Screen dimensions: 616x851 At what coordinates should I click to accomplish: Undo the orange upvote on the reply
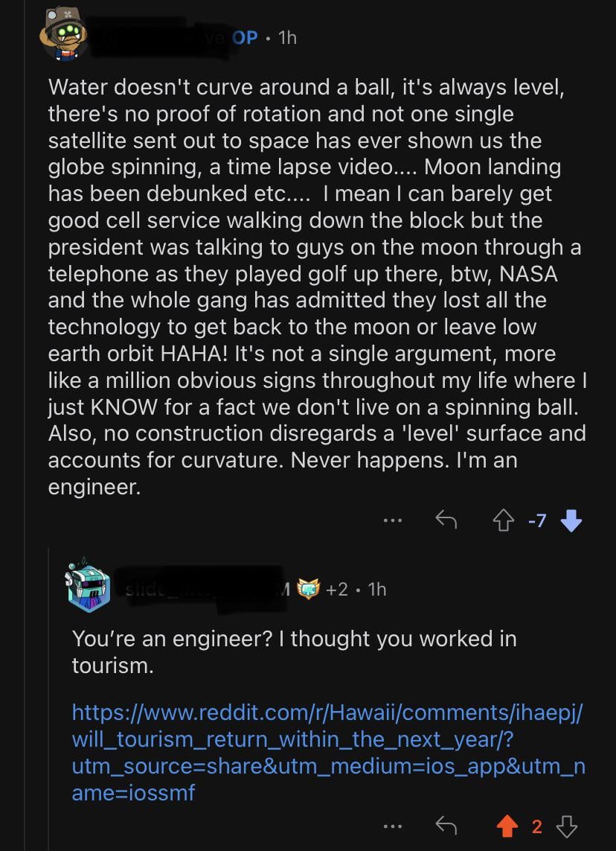point(507,825)
